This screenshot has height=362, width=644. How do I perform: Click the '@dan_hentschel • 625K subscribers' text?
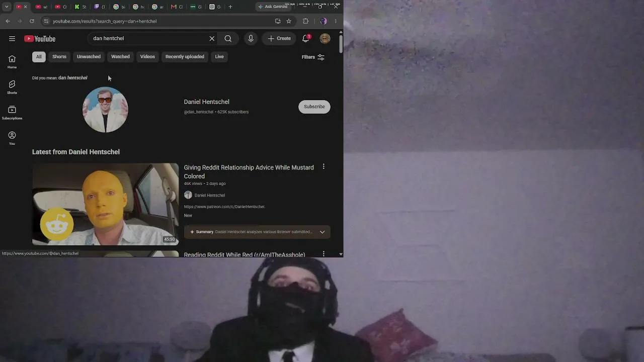216,112
